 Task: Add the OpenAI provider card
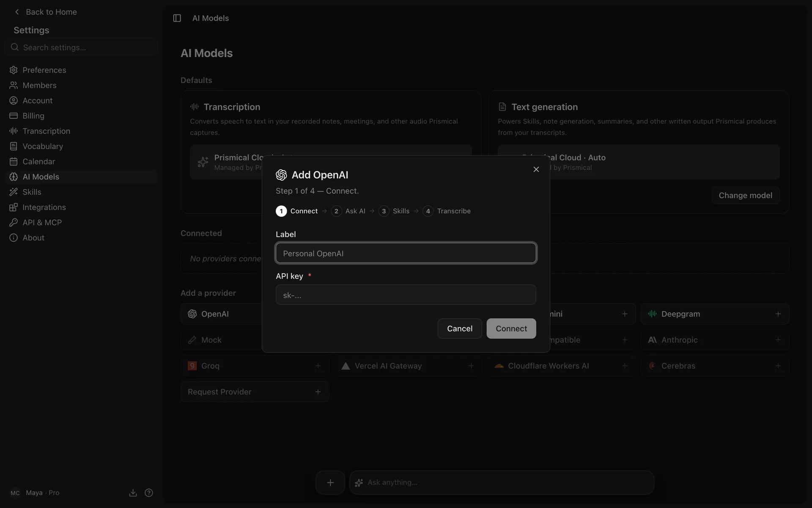221,314
